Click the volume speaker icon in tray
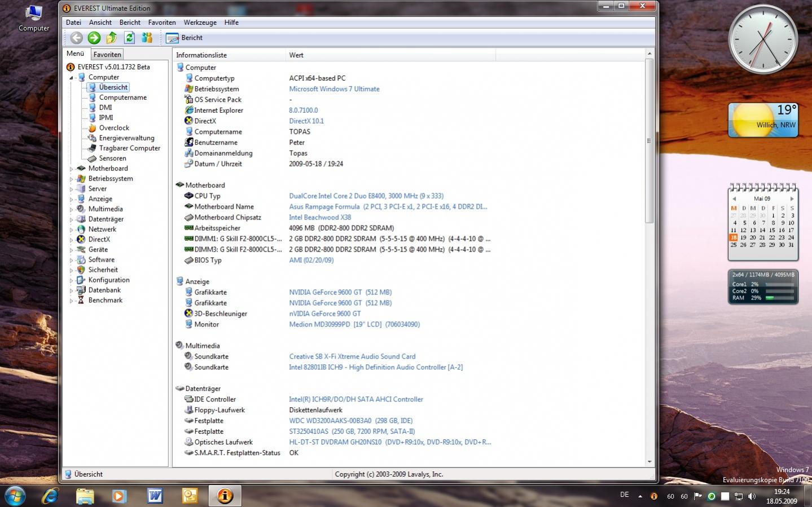Image resolution: width=812 pixels, height=507 pixels. (752, 496)
